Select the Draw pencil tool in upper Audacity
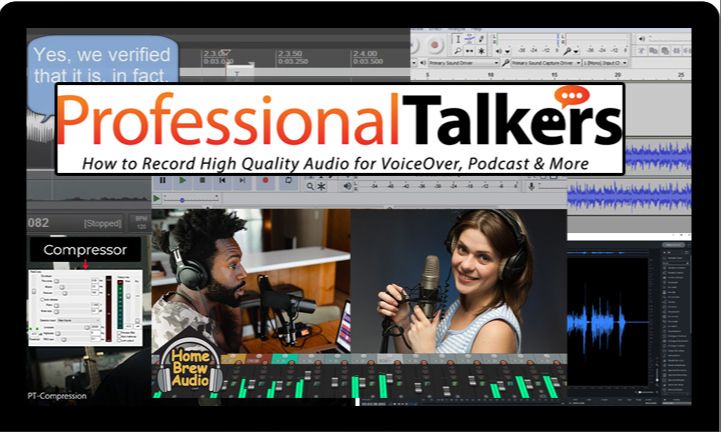The width and height of the screenshot is (721, 432). [481, 39]
